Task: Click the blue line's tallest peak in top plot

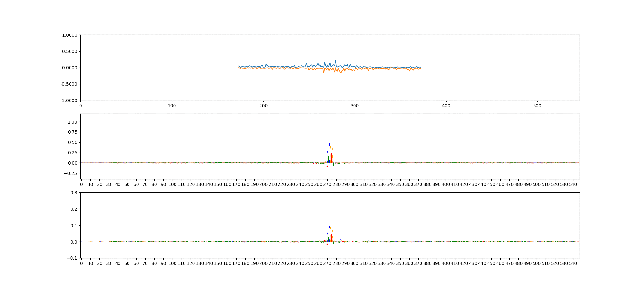Action: click(x=335, y=60)
